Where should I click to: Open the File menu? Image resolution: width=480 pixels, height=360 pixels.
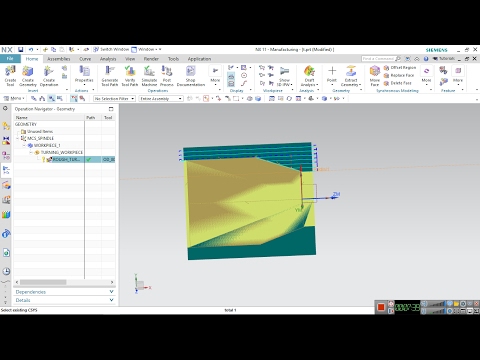tap(10, 59)
